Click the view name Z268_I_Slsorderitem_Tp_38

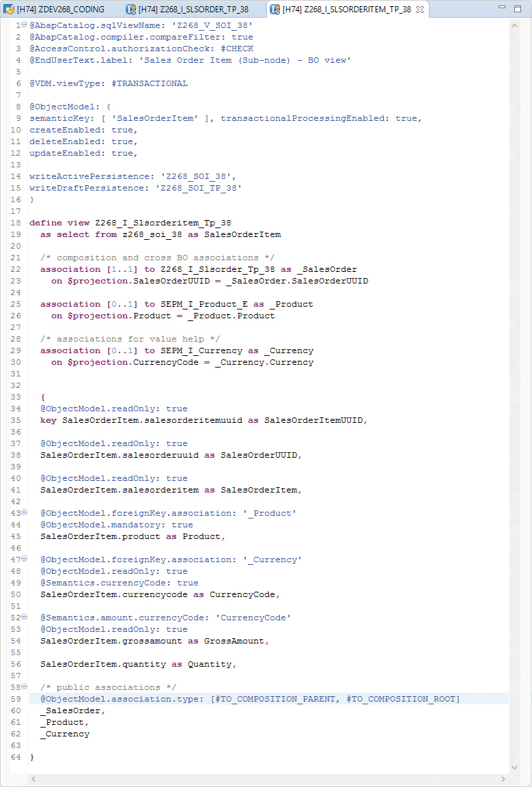click(x=163, y=223)
